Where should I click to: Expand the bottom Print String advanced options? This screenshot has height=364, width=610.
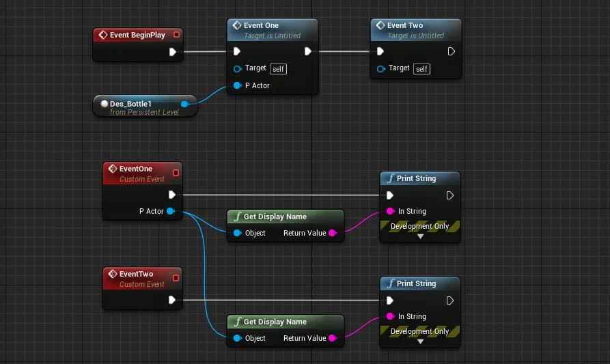pos(420,341)
